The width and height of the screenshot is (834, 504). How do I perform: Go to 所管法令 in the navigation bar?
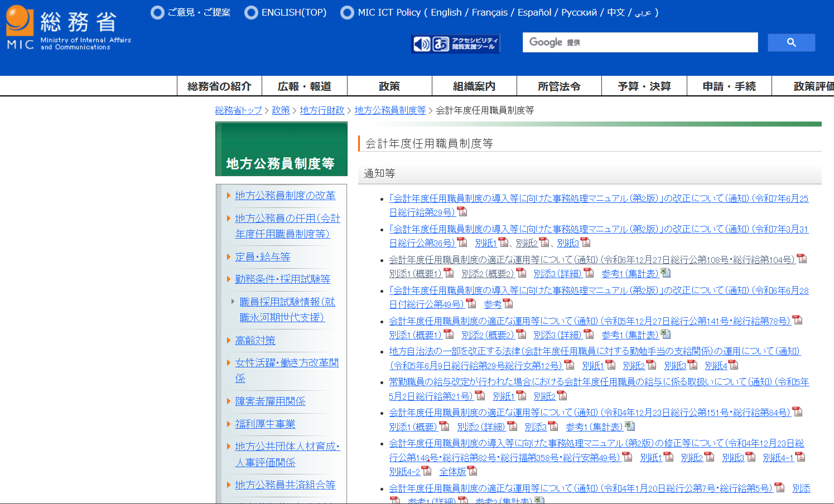pyautogui.click(x=559, y=86)
